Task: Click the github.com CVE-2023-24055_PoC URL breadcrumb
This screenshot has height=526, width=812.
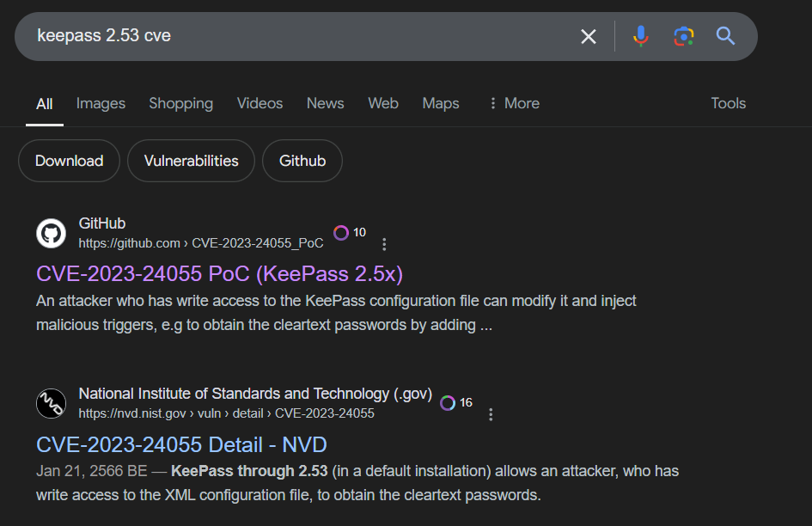Action: pyautogui.click(x=201, y=243)
